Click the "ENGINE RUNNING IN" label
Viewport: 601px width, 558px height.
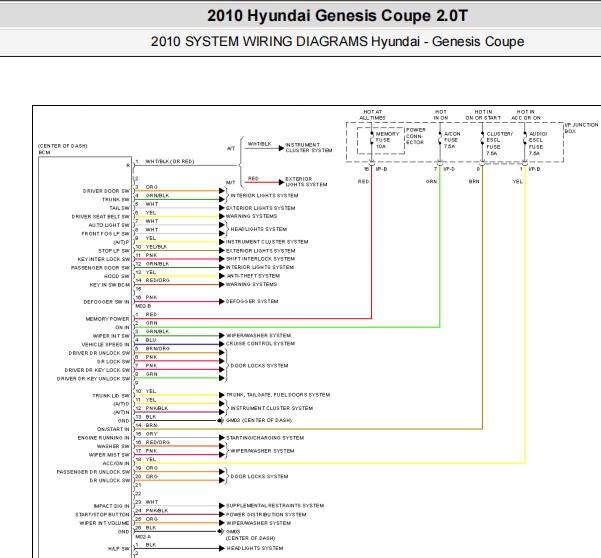pyautogui.click(x=103, y=438)
